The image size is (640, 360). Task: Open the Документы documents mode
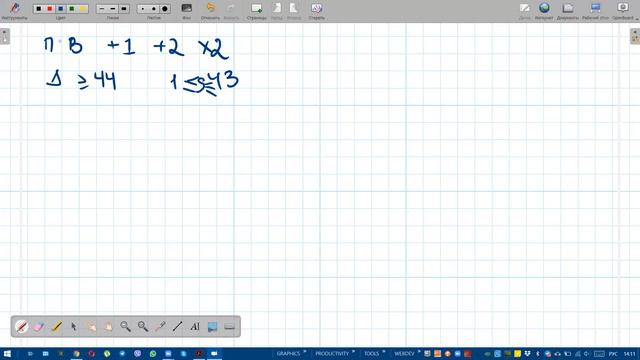(x=568, y=11)
